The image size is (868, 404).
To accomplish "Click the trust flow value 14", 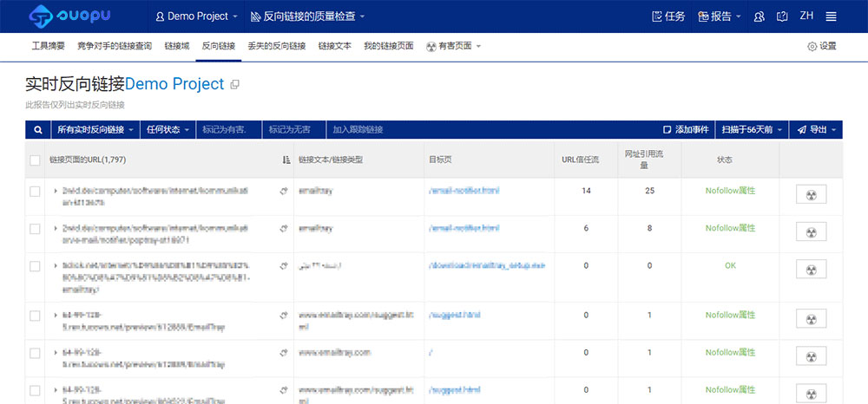I will (x=586, y=191).
